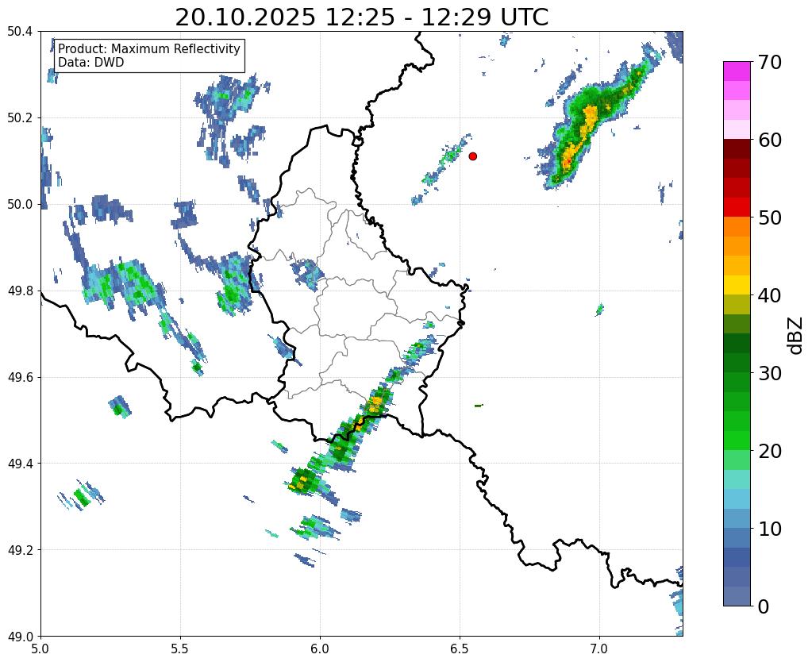Click the colorbar tick label 60

[769, 140]
